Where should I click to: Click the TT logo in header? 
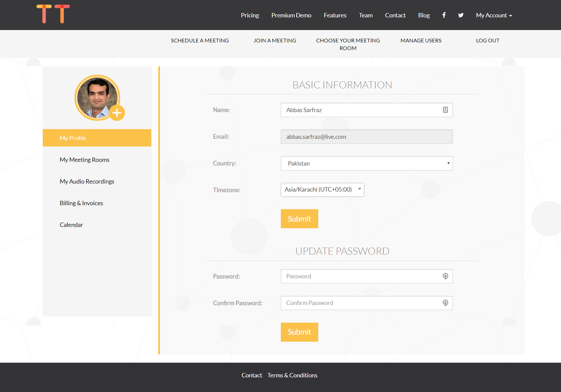pos(53,14)
